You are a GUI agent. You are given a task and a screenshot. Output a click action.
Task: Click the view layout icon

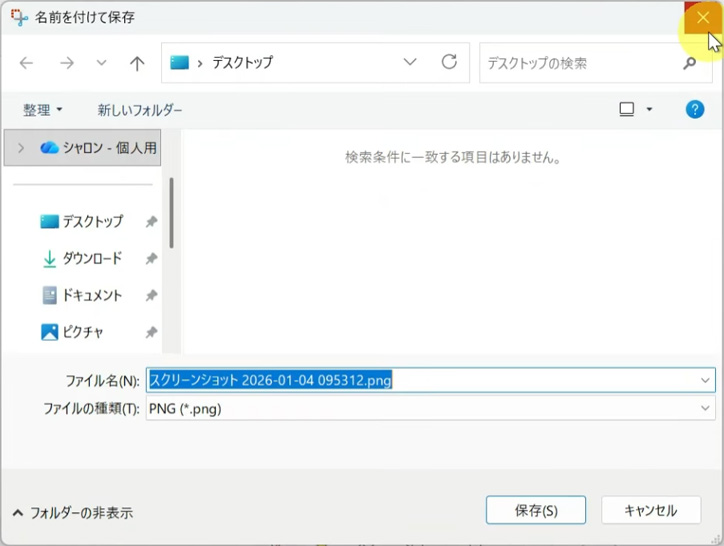pos(627,109)
